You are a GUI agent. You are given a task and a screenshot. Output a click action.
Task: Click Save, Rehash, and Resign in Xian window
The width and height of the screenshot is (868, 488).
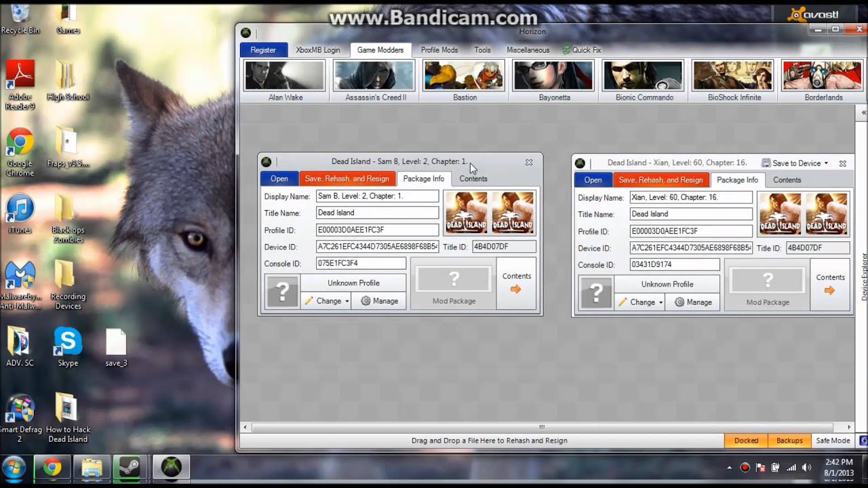[x=661, y=180]
